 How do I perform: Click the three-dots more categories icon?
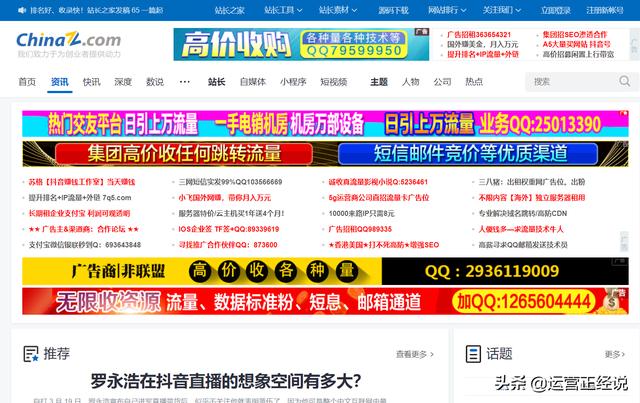[x=184, y=82]
